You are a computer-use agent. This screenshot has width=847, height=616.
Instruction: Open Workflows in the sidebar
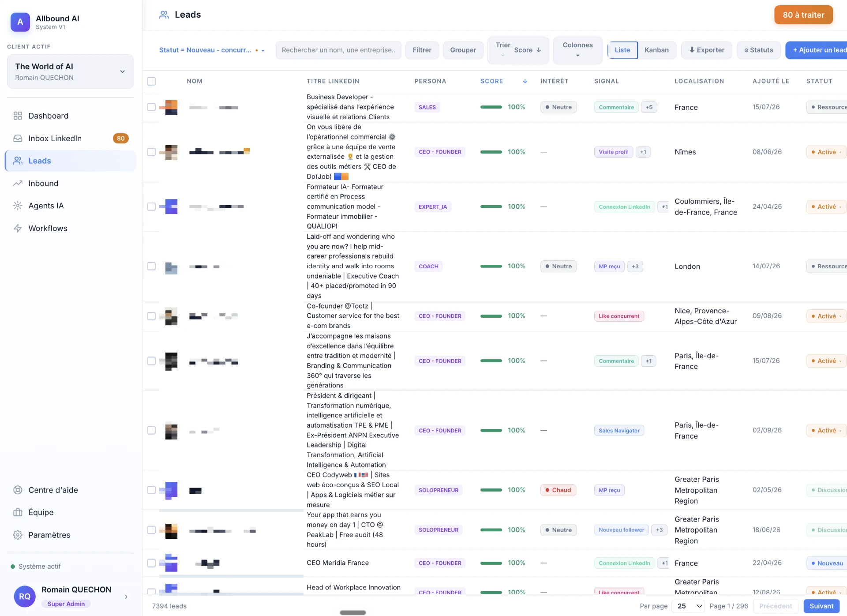(x=71, y=228)
